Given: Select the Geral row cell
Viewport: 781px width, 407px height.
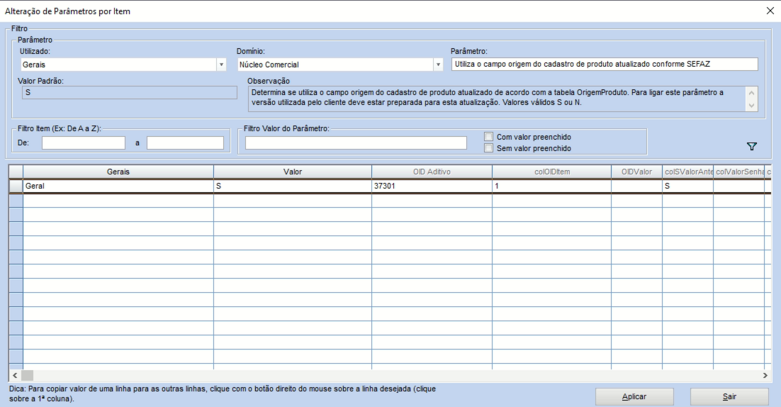Looking at the screenshot, I should click(x=118, y=186).
